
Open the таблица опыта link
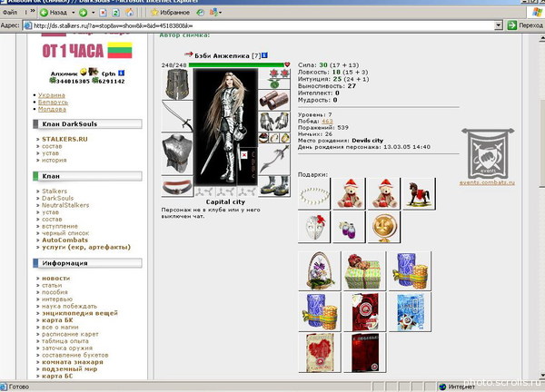[65, 341]
